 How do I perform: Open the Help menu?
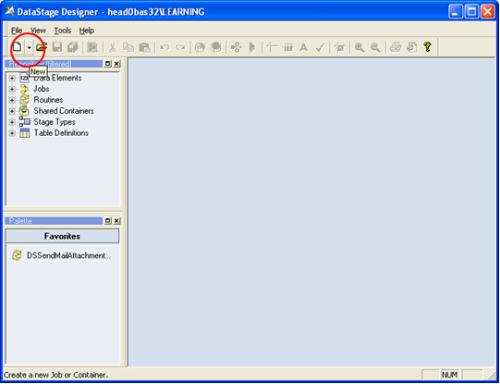click(x=87, y=30)
